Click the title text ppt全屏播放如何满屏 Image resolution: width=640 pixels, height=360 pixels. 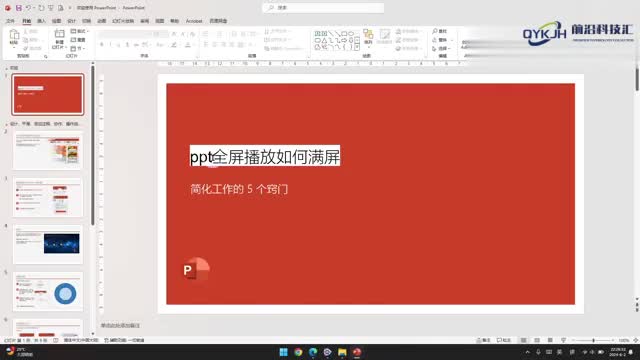[x=265, y=157]
